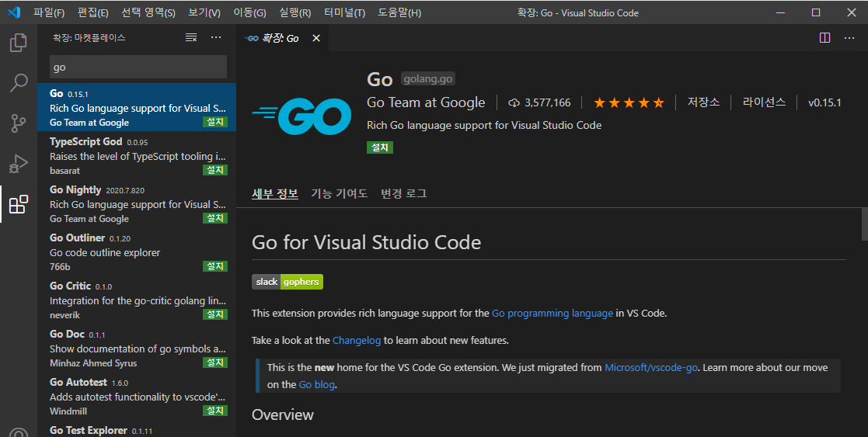Image resolution: width=868 pixels, height=437 pixels.
Task: Open the 도움말(H) menu
Action: pyautogui.click(x=399, y=12)
